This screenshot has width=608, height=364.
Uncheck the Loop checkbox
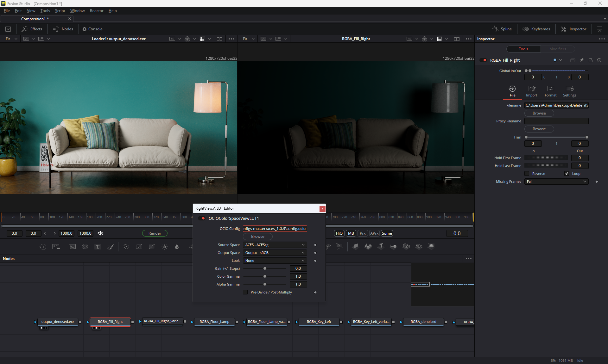click(x=567, y=174)
